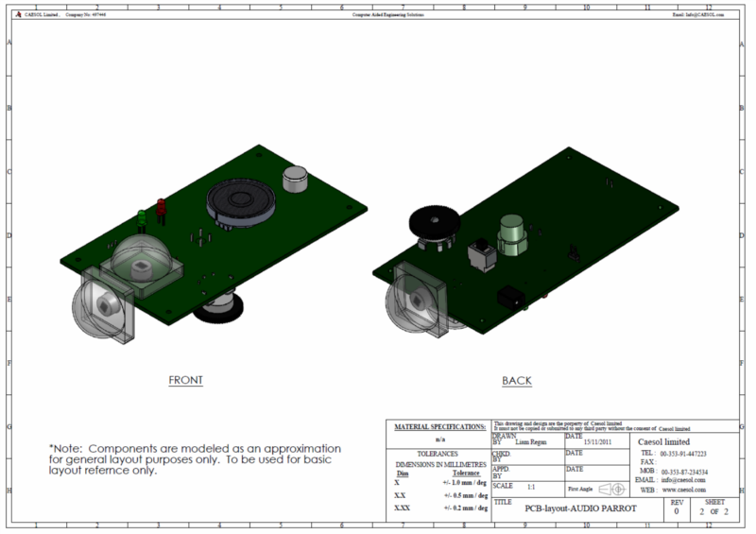Viewport: 756px width, 534px height.
Task: Click DIMENSIONS IN MILLIMETRES text
Action: coord(440,465)
